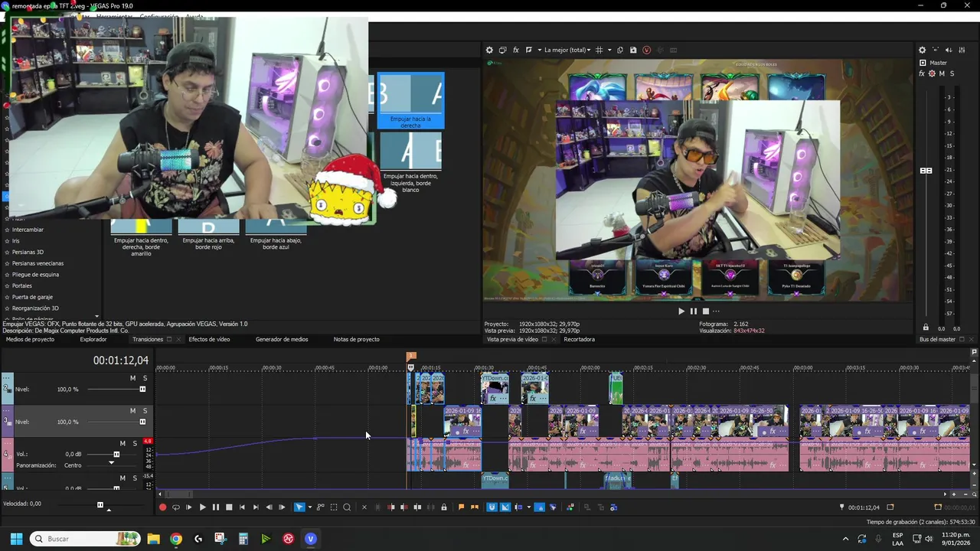Solo the Master bus
This screenshot has height=551, width=980.
click(952, 73)
